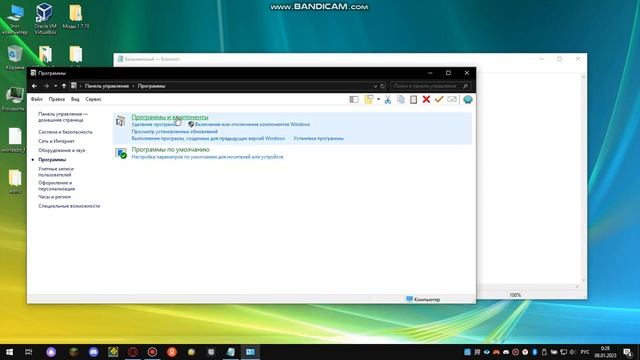Image resolution: width=640 pixels, height=360 pixels.
Task: Click the red X Delete toolbar icon
Action: tap(426, 100)
